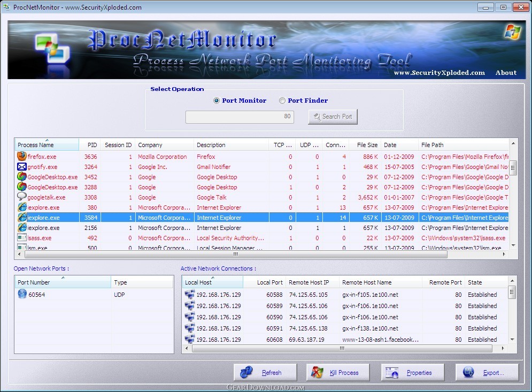Click the iexplore.exe icon with PID 380
Screen dimensions: 532x392
pyautogui.click(x=22, y=207)
